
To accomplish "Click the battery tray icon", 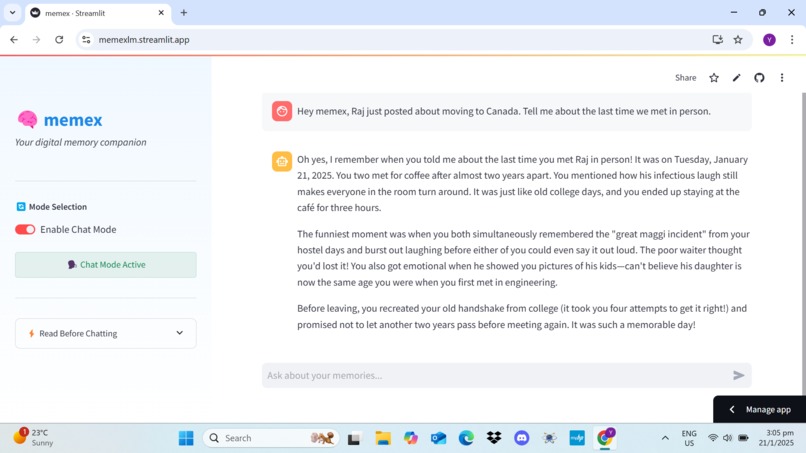I will click(x=743, y=438).
